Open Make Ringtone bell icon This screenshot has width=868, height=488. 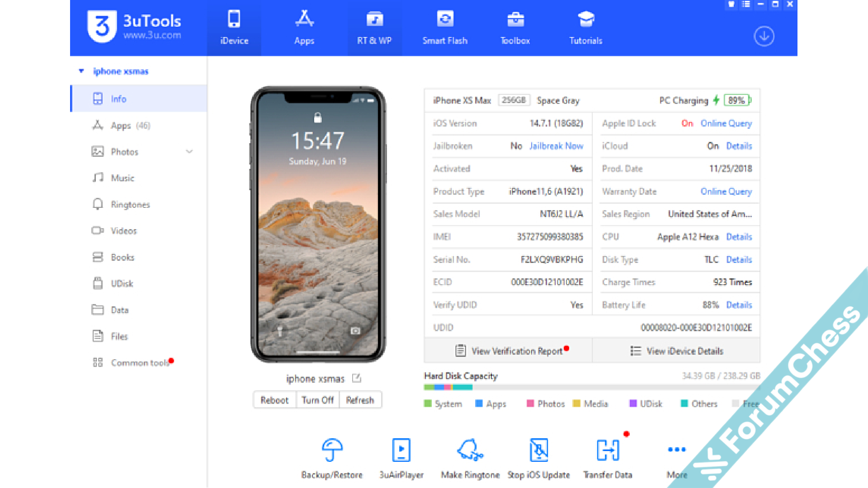[470, 450]
